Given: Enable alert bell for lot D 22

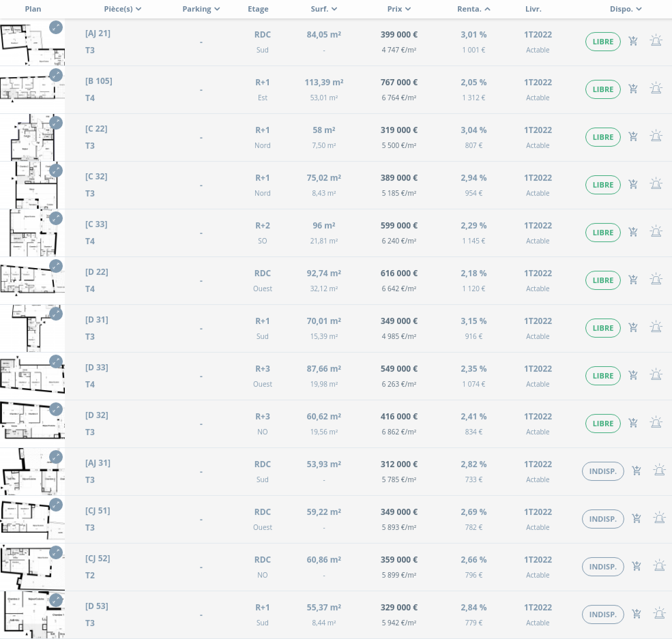Looking at the screenshot, I should [656, 280].
